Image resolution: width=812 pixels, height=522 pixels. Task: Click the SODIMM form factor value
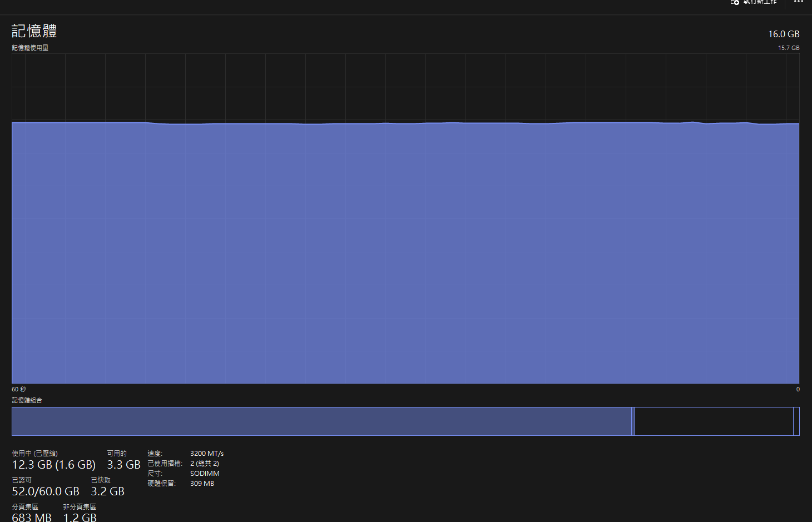coord(205,474)
